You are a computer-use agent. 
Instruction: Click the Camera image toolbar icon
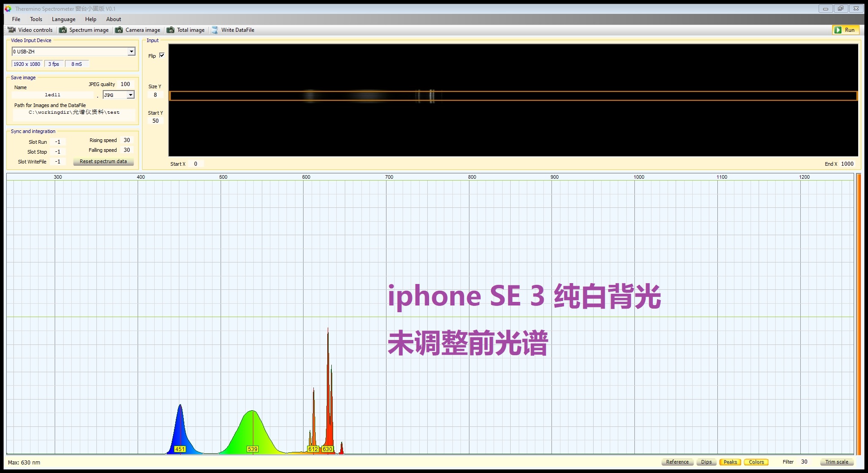tap(119, 30)
